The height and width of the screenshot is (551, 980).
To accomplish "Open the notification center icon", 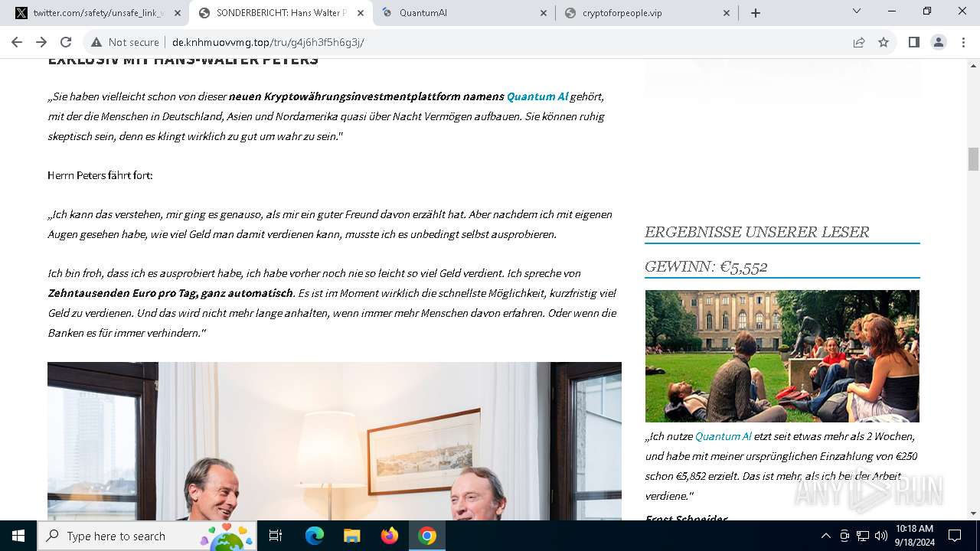I will (x=955, y=536).
